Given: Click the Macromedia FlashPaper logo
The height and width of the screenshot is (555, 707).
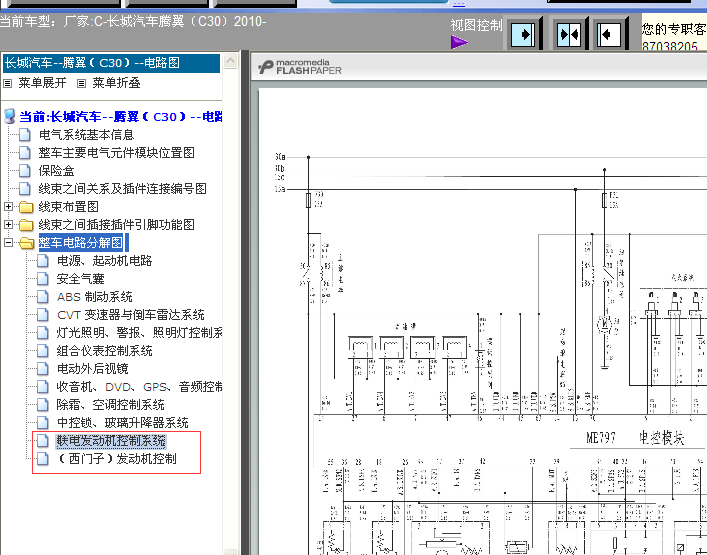Looking at the screenshot, I should 300,67.
